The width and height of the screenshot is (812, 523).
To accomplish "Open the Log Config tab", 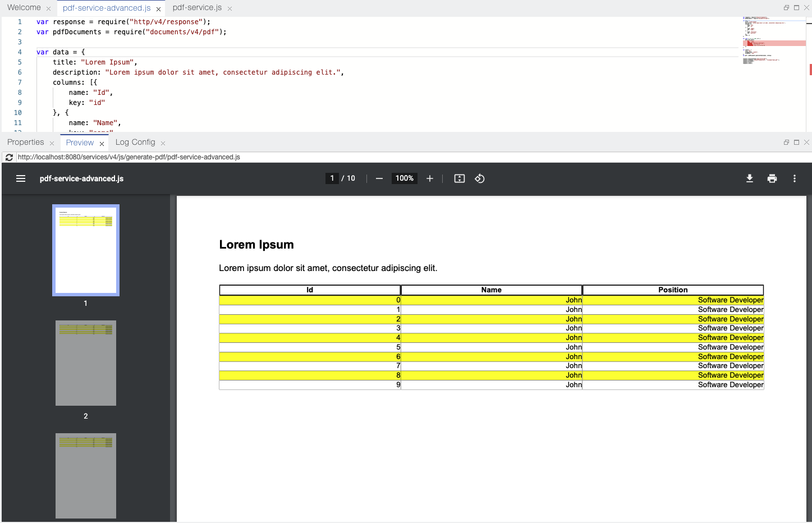I will [135, 143].
